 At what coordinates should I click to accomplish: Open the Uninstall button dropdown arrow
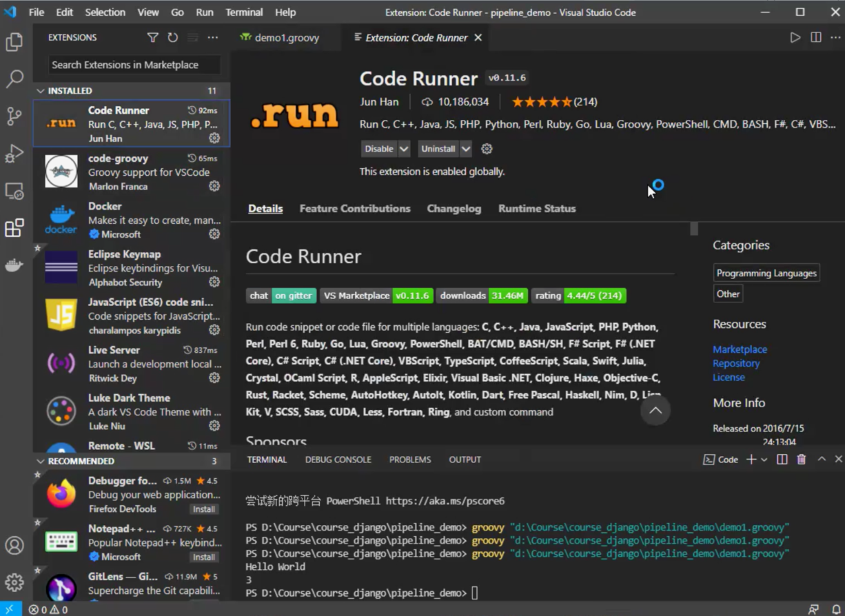pos(466,149)
